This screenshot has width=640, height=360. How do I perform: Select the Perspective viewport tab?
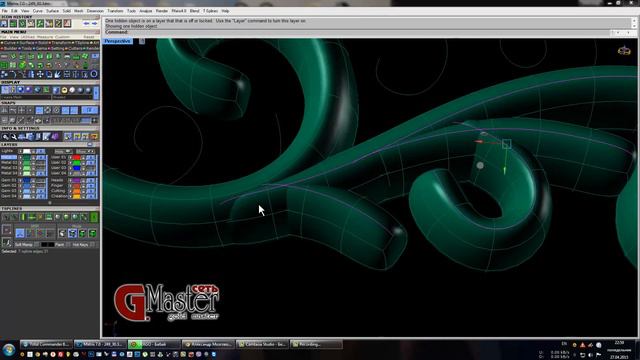tap(117, 41)
